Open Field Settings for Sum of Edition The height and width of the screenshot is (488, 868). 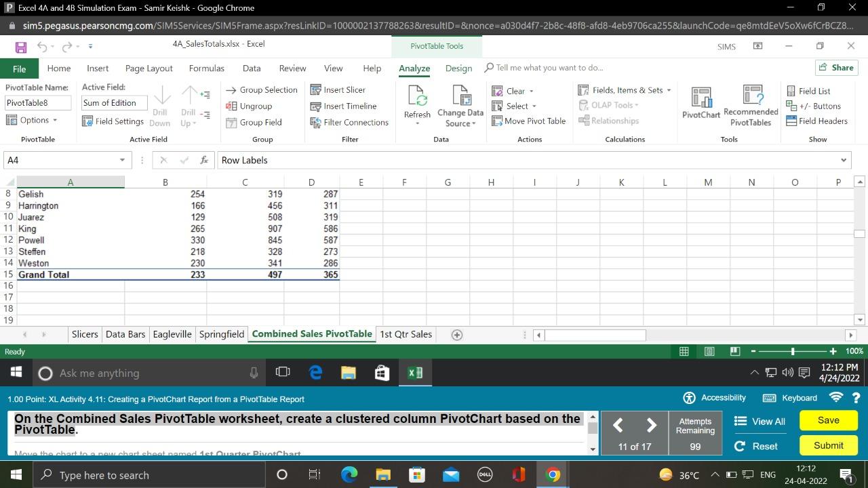click(x=113, y=121)
